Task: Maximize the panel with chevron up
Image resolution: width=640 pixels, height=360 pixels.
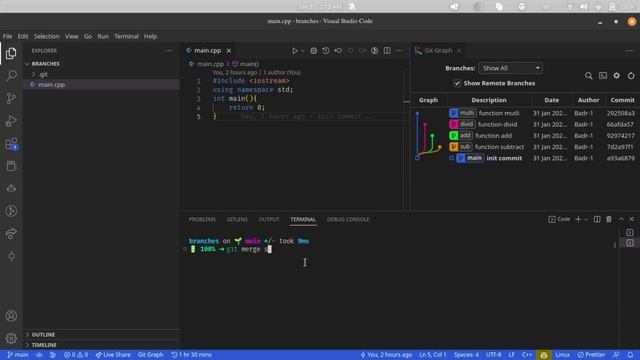Action: (x=621, y=220)
